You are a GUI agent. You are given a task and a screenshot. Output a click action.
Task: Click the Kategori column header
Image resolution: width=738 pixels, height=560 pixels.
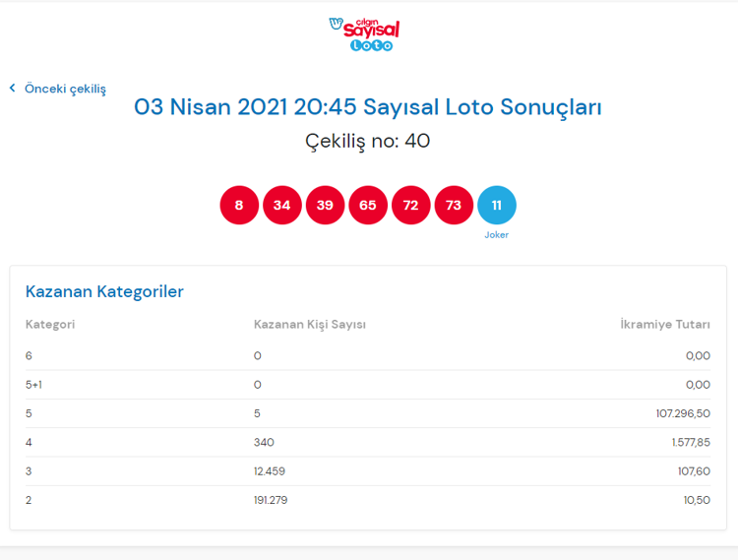pos(50,325)
